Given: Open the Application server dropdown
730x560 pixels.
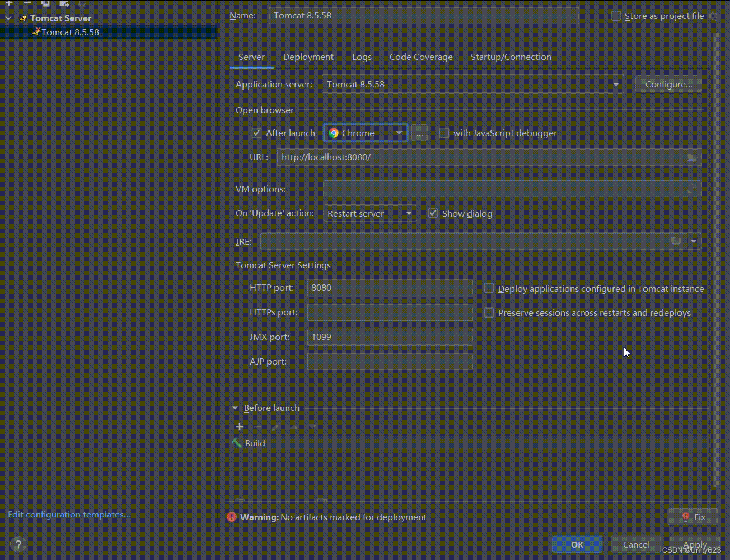Looking at the screenshot, I should (x=615, y=85).
